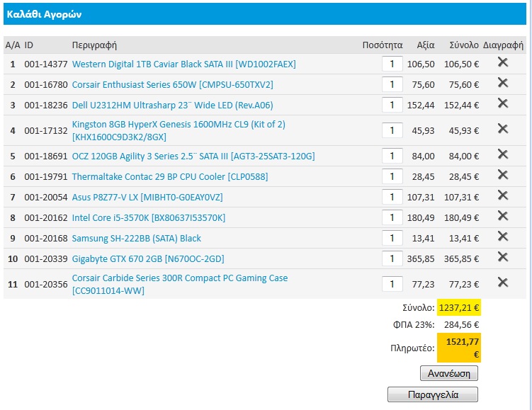Delete the Samsung SH-222BB item
The width and height of the screenshot is (532, 410).
502,237
